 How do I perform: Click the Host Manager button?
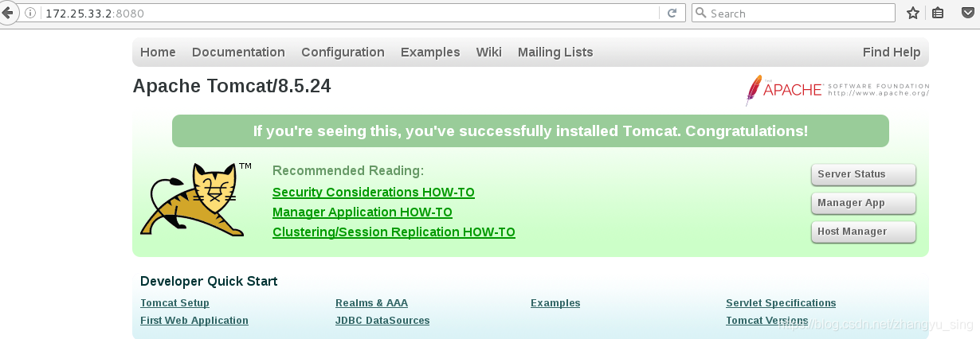(863, 232)
